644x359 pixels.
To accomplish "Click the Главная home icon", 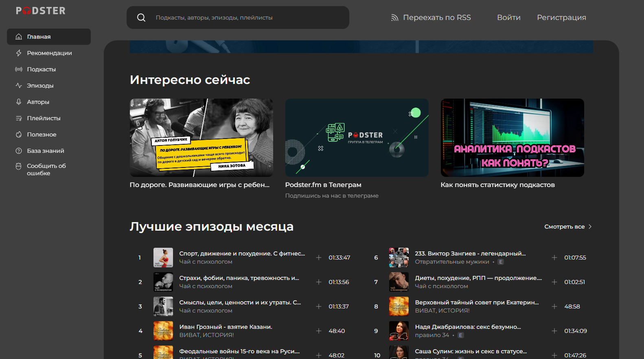I will (x=19, y=37).
